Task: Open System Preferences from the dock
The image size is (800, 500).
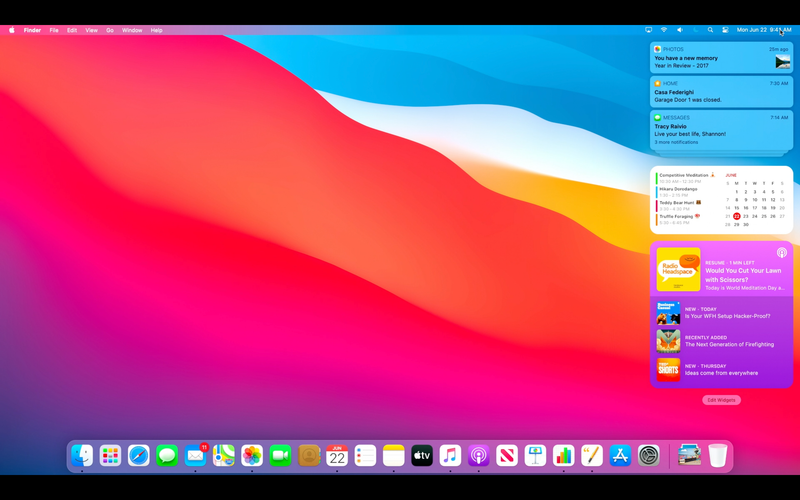Action: pos(649,456)
